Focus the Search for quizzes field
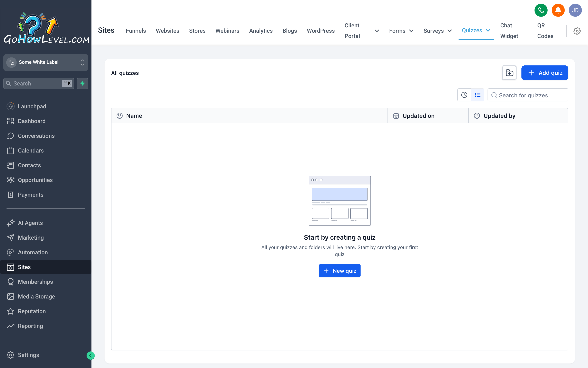This screenshot has height=368, width=588. click(x=528, y=95)
